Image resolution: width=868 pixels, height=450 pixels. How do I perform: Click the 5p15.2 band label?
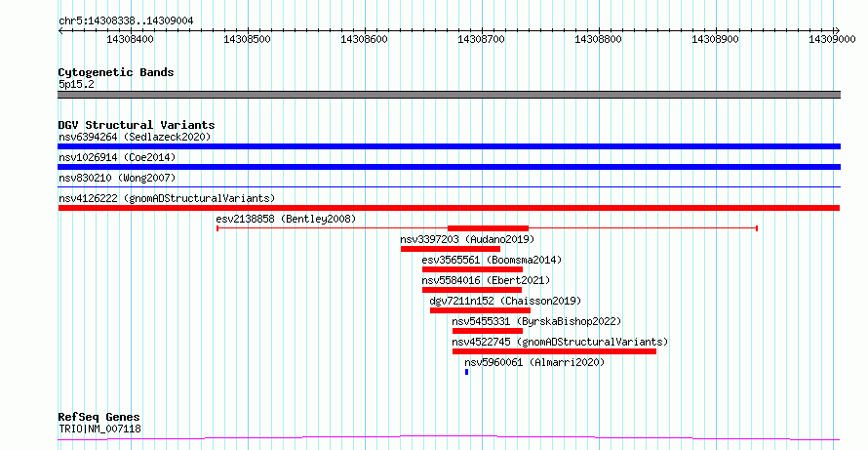76,85
